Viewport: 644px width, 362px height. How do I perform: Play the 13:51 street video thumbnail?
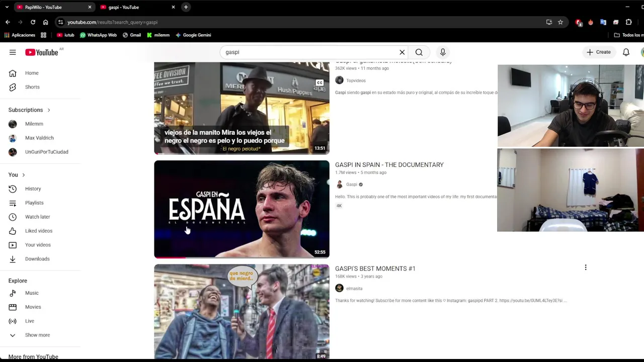point(242,108)
